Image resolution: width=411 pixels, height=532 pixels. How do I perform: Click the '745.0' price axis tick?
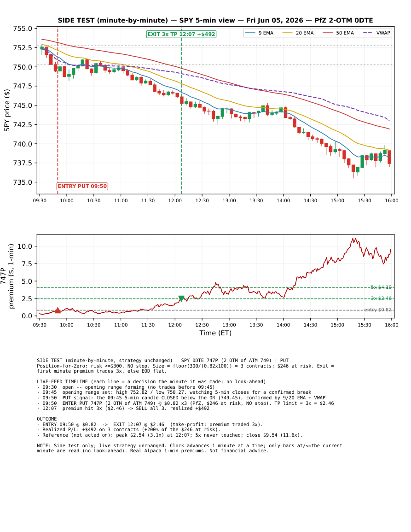(x=23, y=105)
